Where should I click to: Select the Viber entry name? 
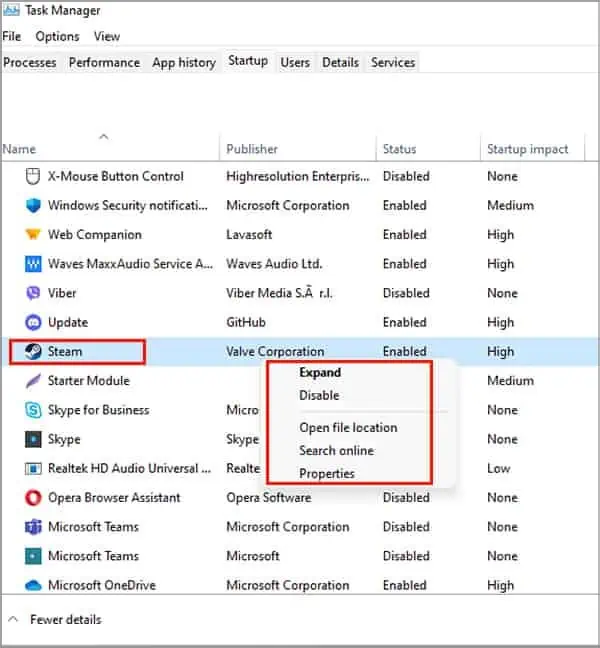pos(62,293)
